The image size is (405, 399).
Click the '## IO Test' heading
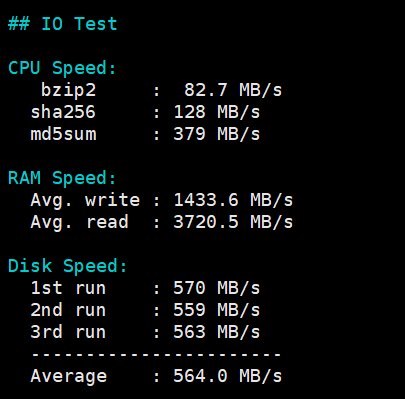(62, 24)
